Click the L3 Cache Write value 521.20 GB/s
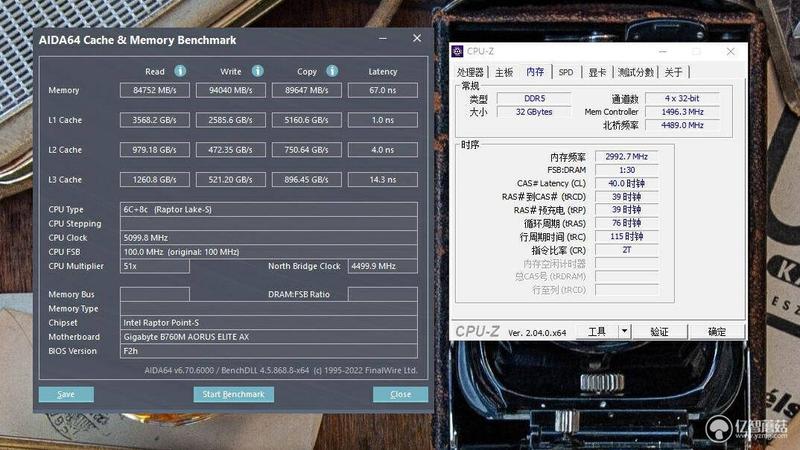The width and height of the screenshot is (800, 450). pos(231,180)
